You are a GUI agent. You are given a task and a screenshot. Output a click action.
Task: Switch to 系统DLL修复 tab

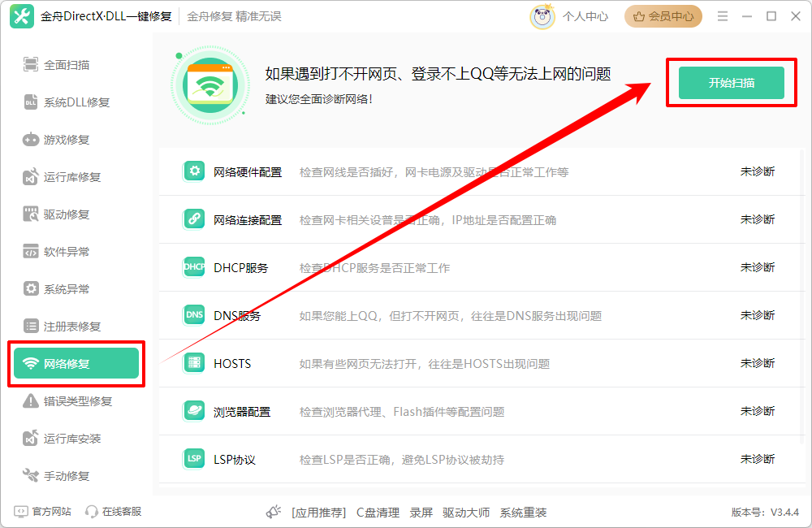[x=76, y=102]
